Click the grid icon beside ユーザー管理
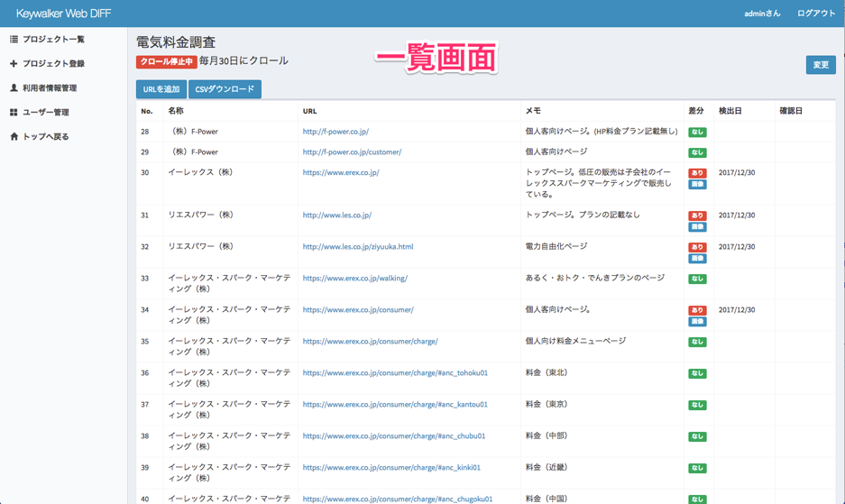 tap(14, 112)
